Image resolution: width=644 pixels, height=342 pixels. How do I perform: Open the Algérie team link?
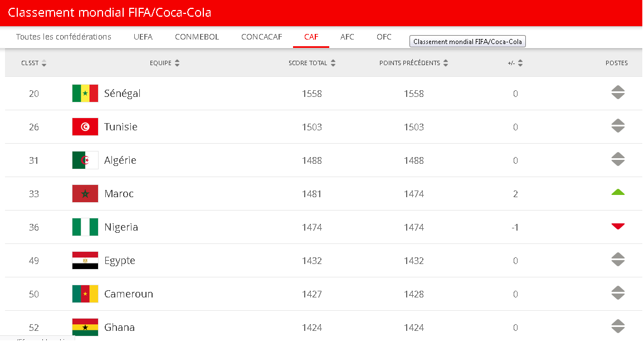(120, 160)
